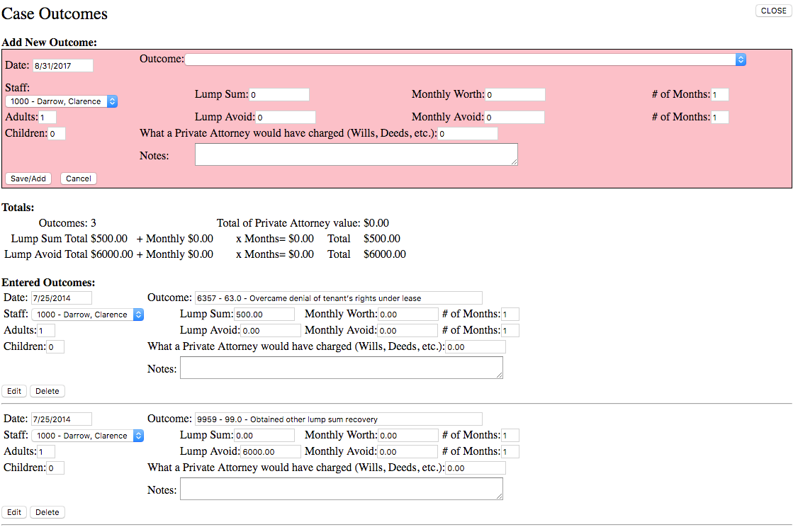Click the Children field in new outcome form

[57, 134]
